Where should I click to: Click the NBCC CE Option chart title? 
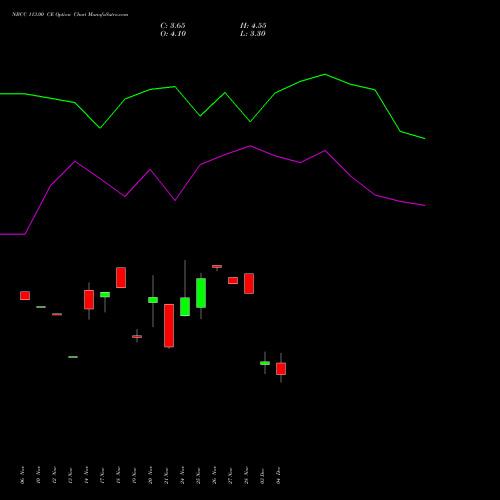coord(70,15)
